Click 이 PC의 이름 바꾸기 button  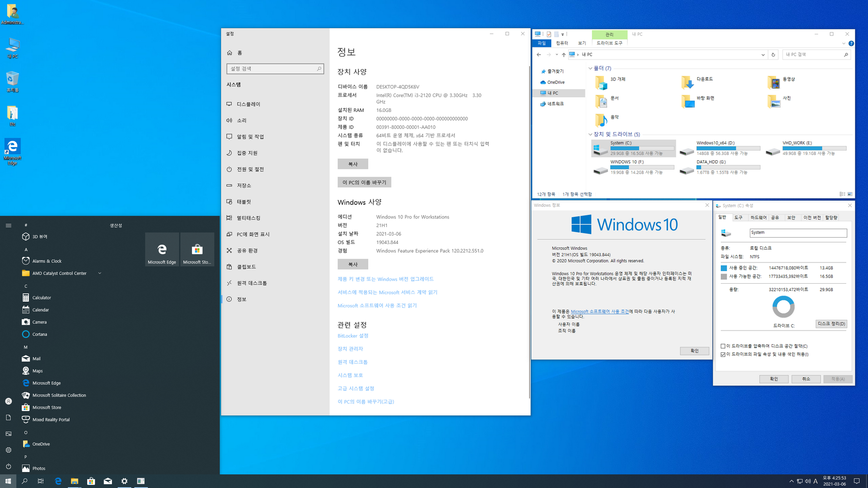click(364, 183)
